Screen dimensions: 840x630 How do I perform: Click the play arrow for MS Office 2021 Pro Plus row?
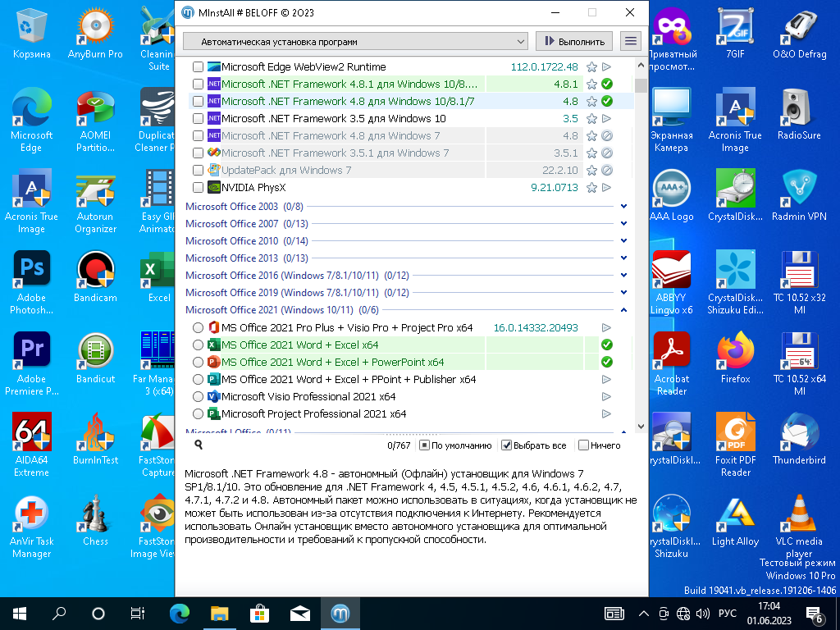[x=606, y=327]
